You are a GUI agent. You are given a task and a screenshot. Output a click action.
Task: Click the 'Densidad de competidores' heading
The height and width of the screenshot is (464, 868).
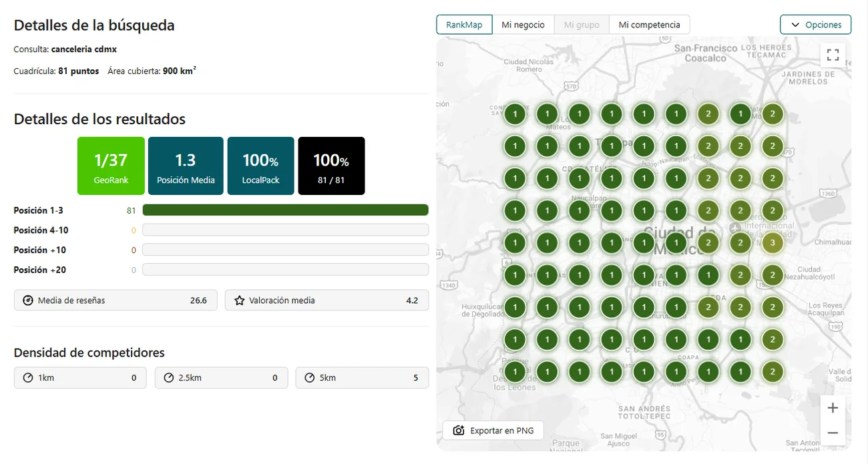click(89, 353)
